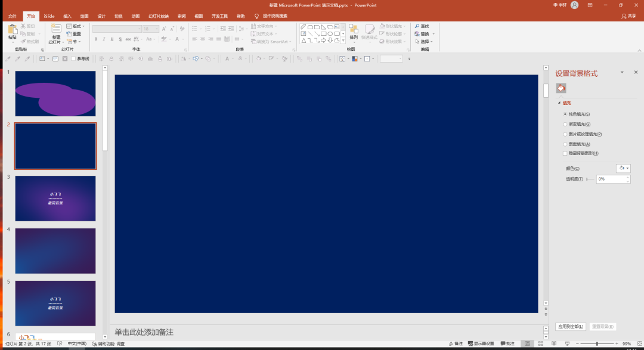Image resolution: width=644 pixels, height=350 pixels.
Task: Click the first eyedropper icon in second toolbar
Action: tap(8, 59)
